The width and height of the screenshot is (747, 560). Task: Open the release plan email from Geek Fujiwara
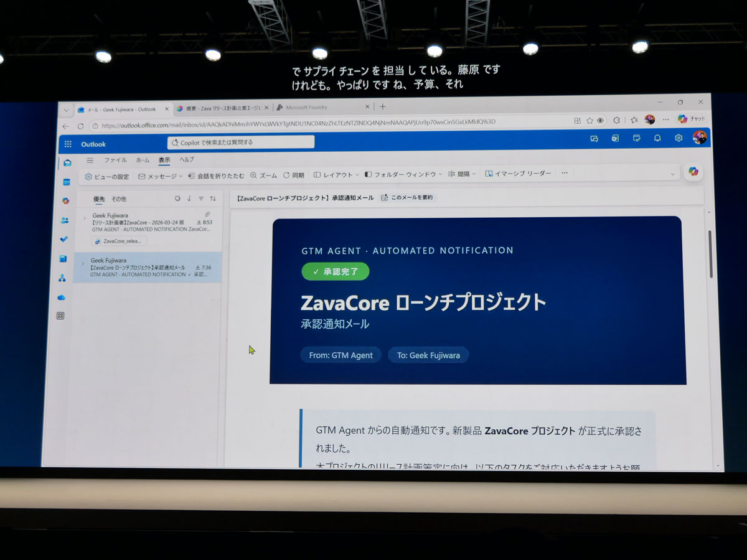148,230
